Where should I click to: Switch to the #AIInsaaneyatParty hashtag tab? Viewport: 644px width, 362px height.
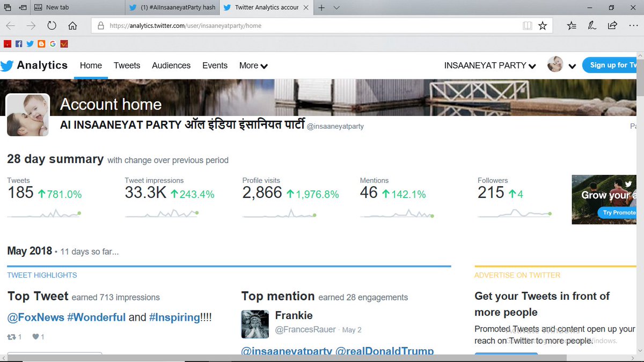click(172, 8)
